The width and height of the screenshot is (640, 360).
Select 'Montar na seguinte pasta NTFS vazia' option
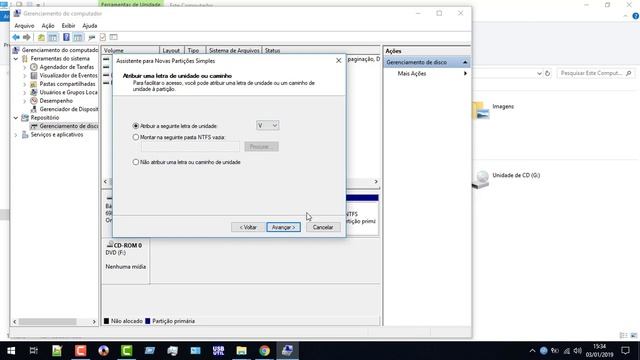pyautogui.click(x=136, y=137)
